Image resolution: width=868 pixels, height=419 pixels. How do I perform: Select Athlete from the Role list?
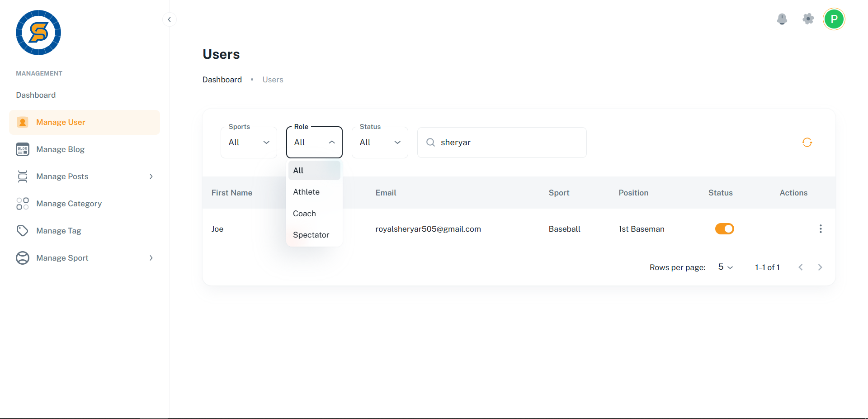pos(307,192)
